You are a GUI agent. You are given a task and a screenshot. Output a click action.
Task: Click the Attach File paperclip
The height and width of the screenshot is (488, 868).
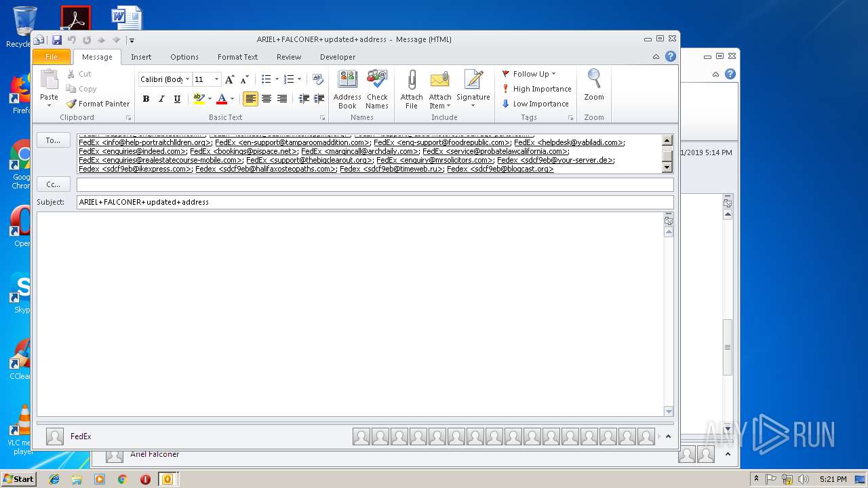(412, 89)
